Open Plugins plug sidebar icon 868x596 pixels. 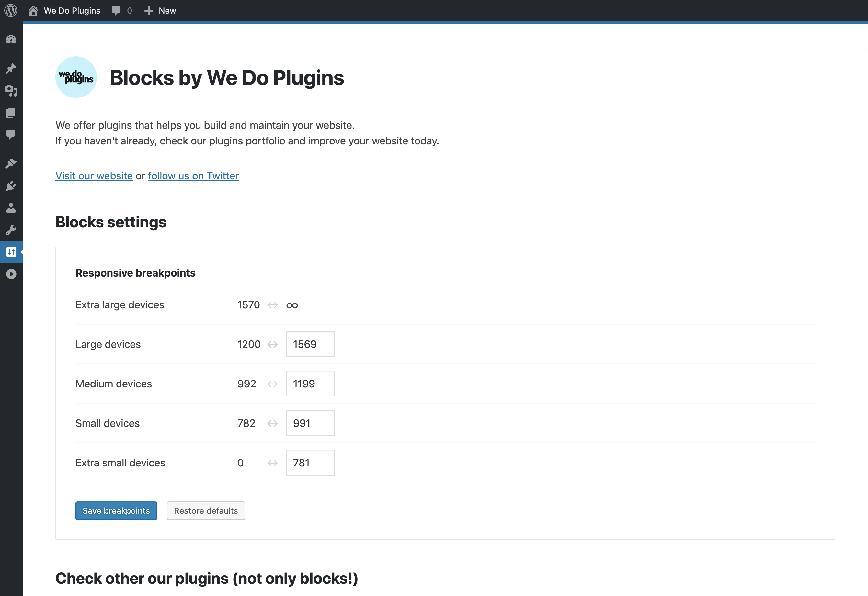(11, 186)
